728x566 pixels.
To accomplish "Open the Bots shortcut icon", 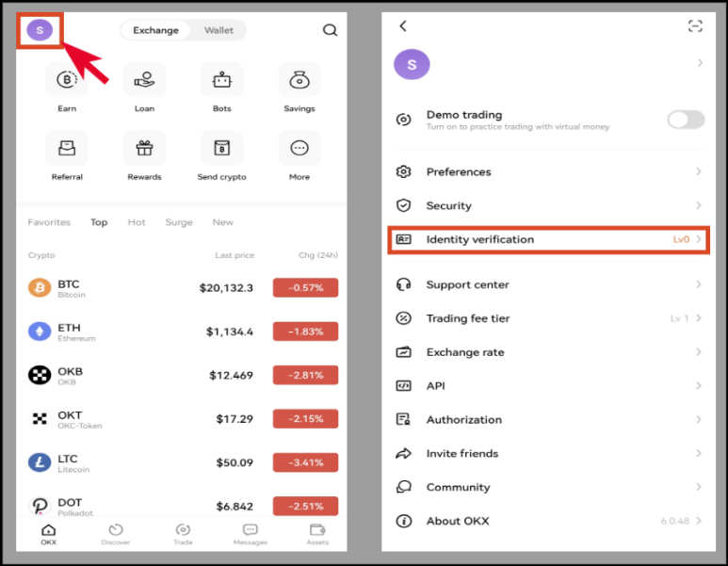I will [222, 80].
